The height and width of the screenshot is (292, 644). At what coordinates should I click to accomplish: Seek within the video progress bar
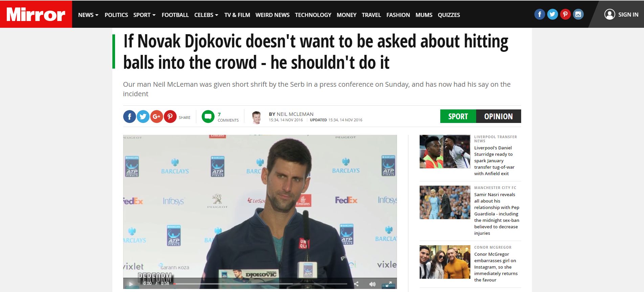tap(260, 284)
